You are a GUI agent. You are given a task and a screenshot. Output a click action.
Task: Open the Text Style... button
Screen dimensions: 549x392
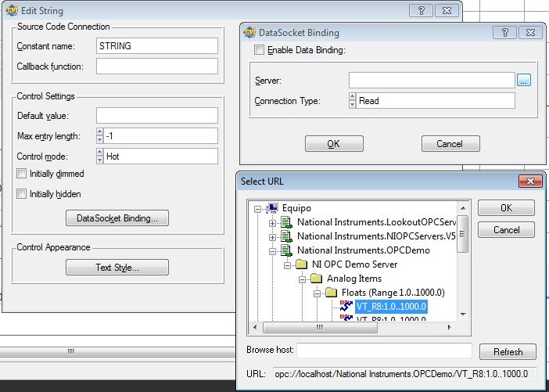[117, 268]
